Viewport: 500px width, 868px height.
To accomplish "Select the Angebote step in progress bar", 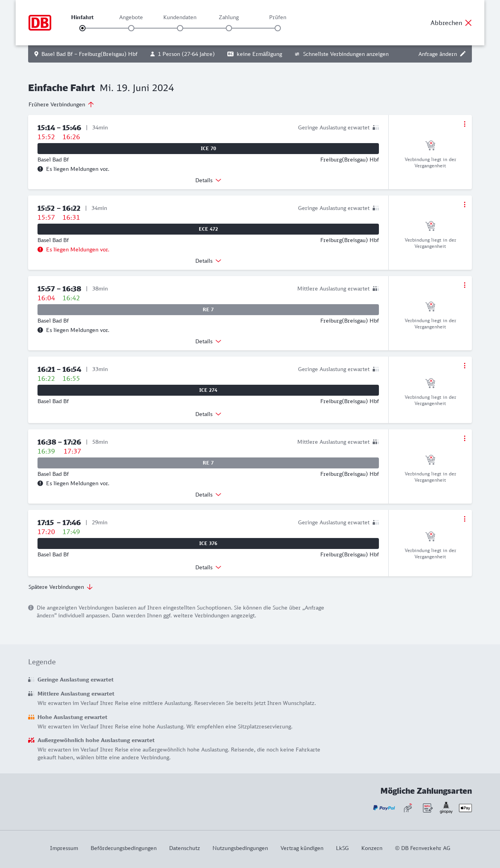I will coord(131,28).
